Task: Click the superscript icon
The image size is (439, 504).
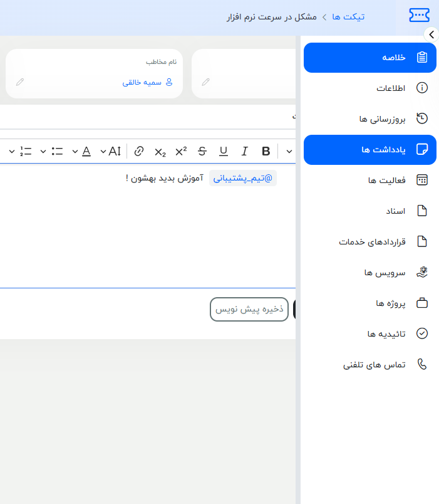Action: [181, 151]
